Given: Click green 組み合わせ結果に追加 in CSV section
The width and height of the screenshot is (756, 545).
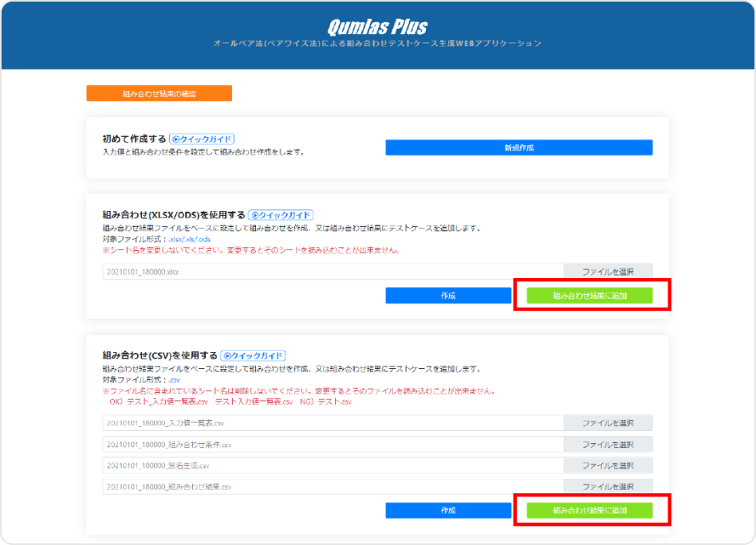Looking at the screenshot, I should point(589,510).
